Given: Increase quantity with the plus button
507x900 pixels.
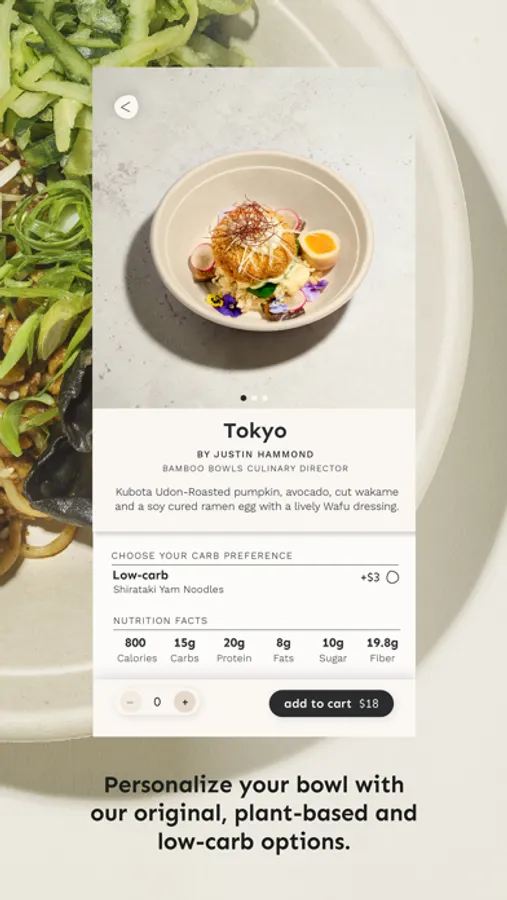Looking at the screenshot, I should [184, 702].
